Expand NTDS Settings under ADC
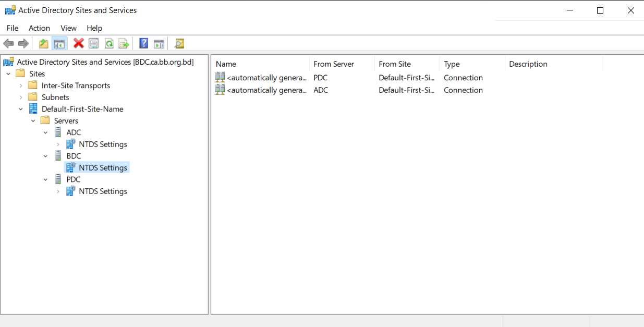Screen dimensions: 644x327 coord(58,144)
